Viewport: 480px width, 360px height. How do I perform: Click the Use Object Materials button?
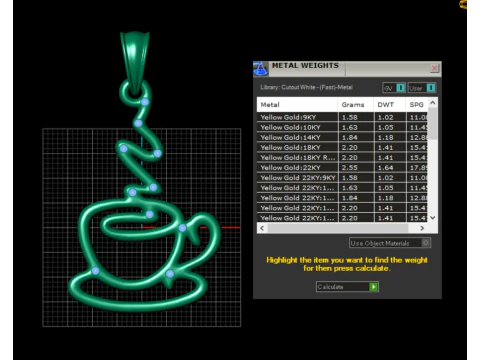(x=390, y=243)
